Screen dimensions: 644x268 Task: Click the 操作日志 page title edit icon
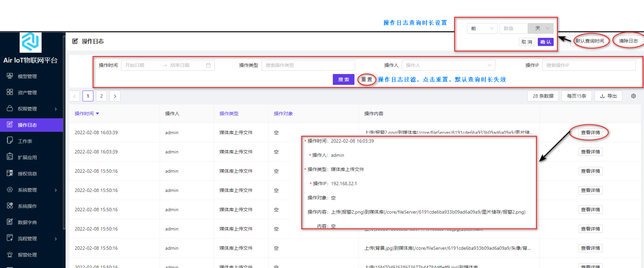(x=75, y=41)
